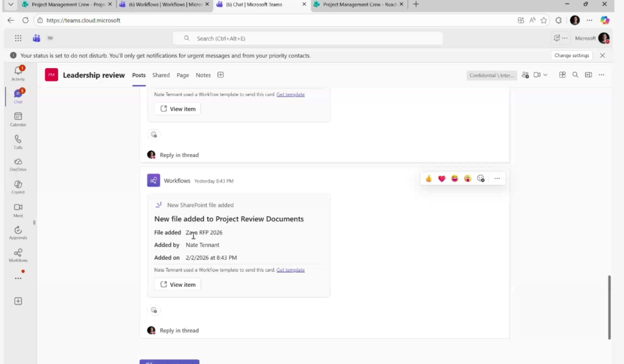Click the vertical scrollbar thumb
The height and width of the screenshot is (364, 624).
(x=609, y=307)
